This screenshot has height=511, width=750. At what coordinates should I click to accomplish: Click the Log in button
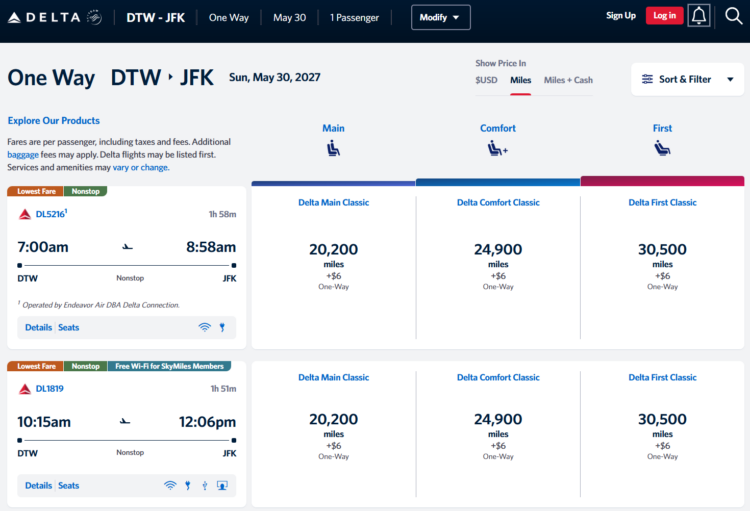tap(664, 16)
